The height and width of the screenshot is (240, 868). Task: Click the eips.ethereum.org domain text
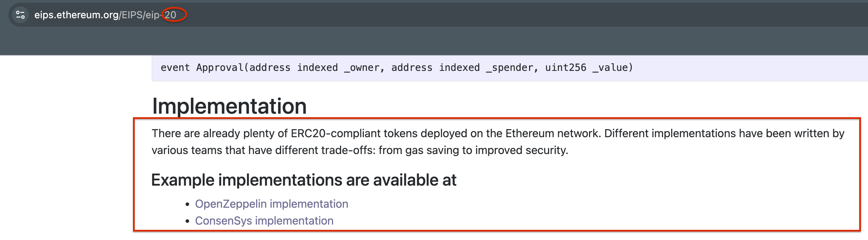coord(76,15)
